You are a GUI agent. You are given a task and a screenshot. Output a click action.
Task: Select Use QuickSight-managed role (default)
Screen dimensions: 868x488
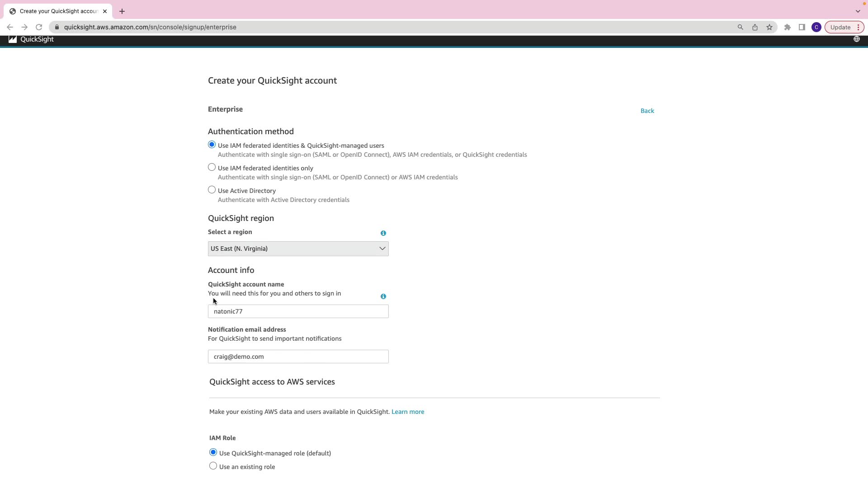tap(213, 453)
